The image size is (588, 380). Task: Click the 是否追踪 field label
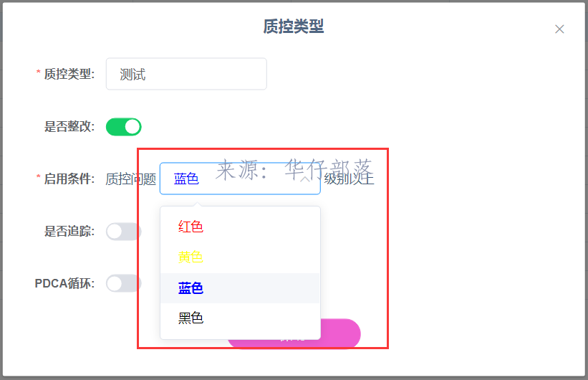pyautogui.click(x=69, y=232)
